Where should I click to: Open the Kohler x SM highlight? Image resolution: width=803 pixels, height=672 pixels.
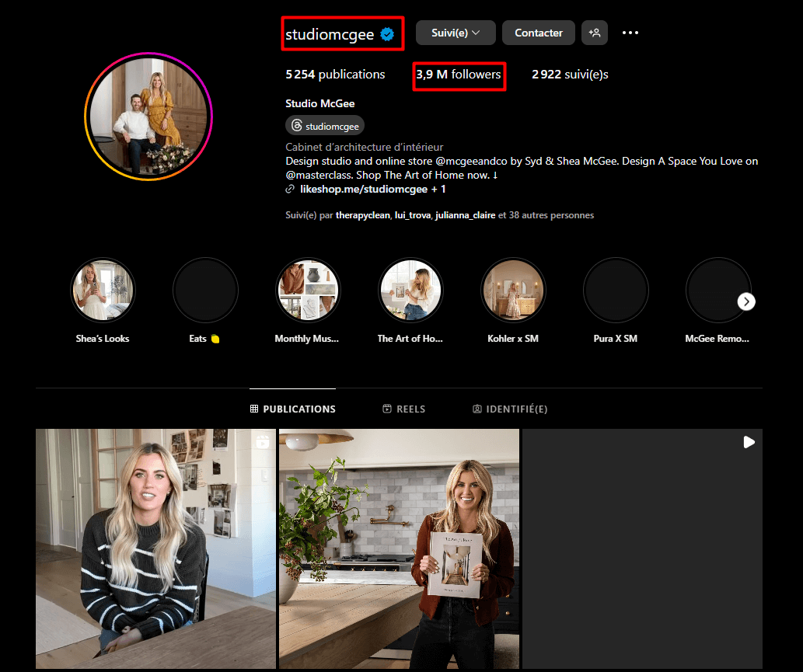coord(513,291)
